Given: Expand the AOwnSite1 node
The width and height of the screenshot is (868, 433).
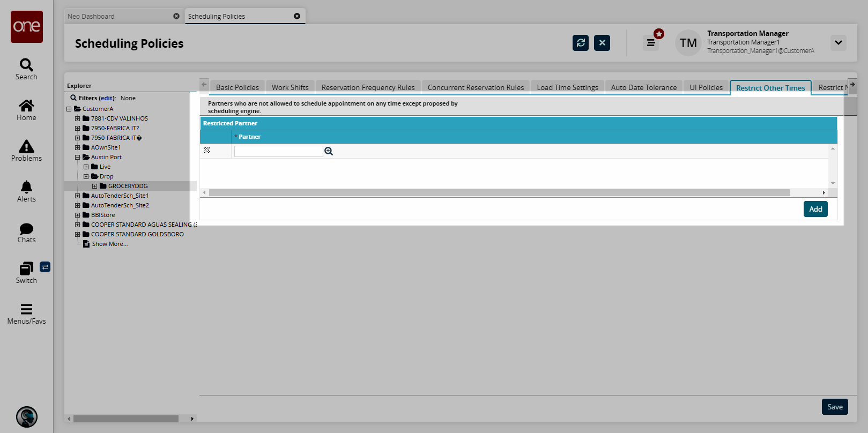Looking at the screenshot, I should 78,147.
